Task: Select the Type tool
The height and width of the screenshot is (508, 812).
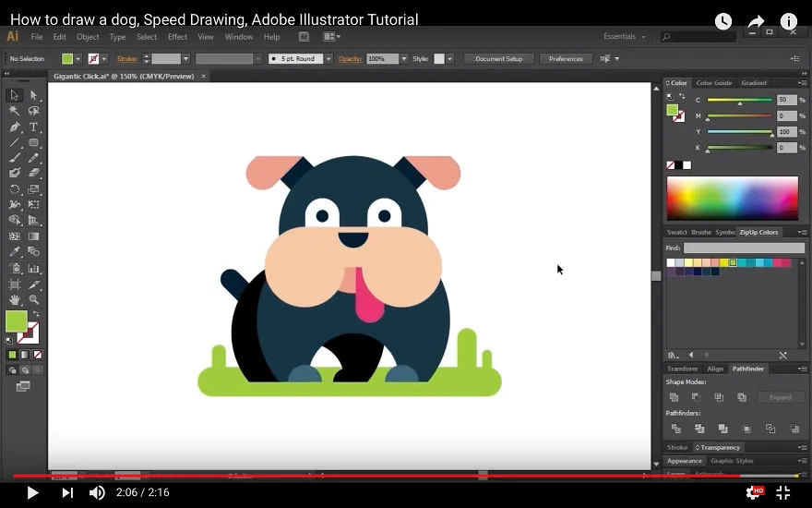Action: pos(33,127)
